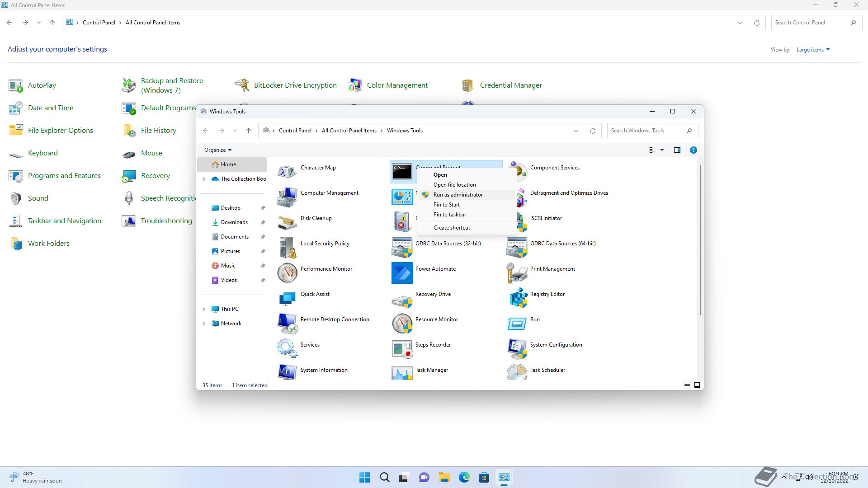Open Microsoft Edge from the taskbar
The image size is (868, 488).
click(x=464, y=477)
